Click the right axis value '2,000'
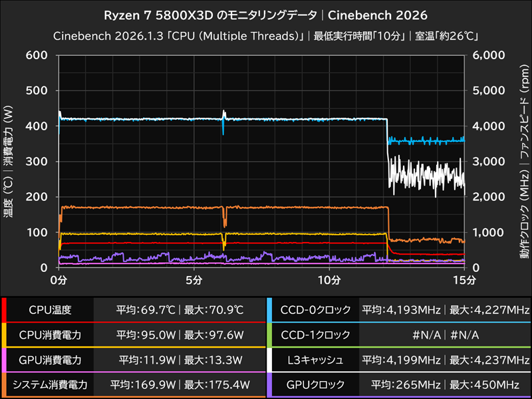This screenshot has height=399, width=532. point(488,197)
